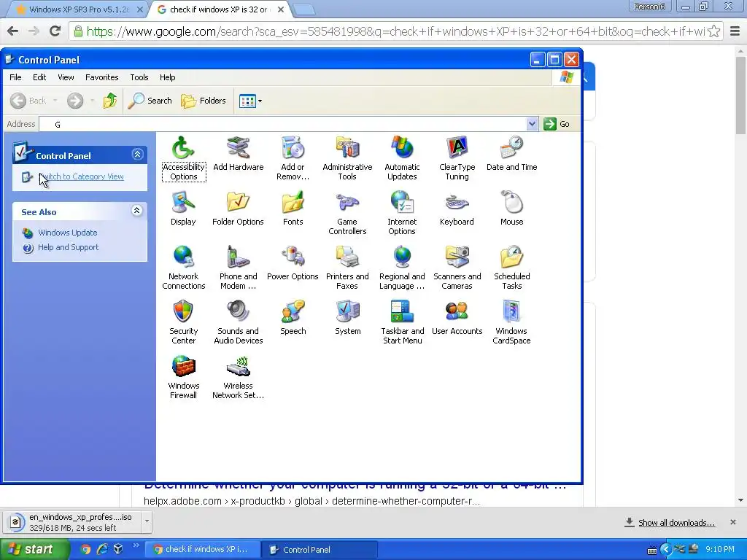The width and height of the screenshot is (747, 560).
Task: Open the Address bar dropdown arrow
Action: pos(532,124)
